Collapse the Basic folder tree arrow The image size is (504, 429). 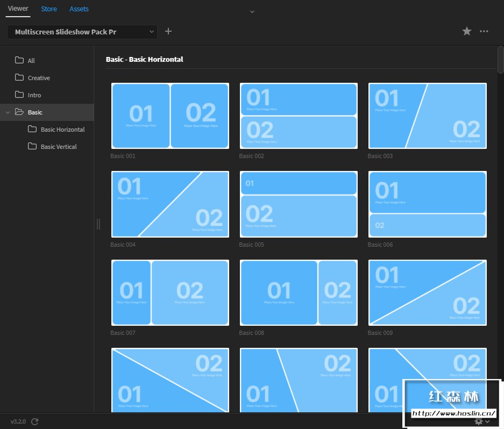pos(8,112)
